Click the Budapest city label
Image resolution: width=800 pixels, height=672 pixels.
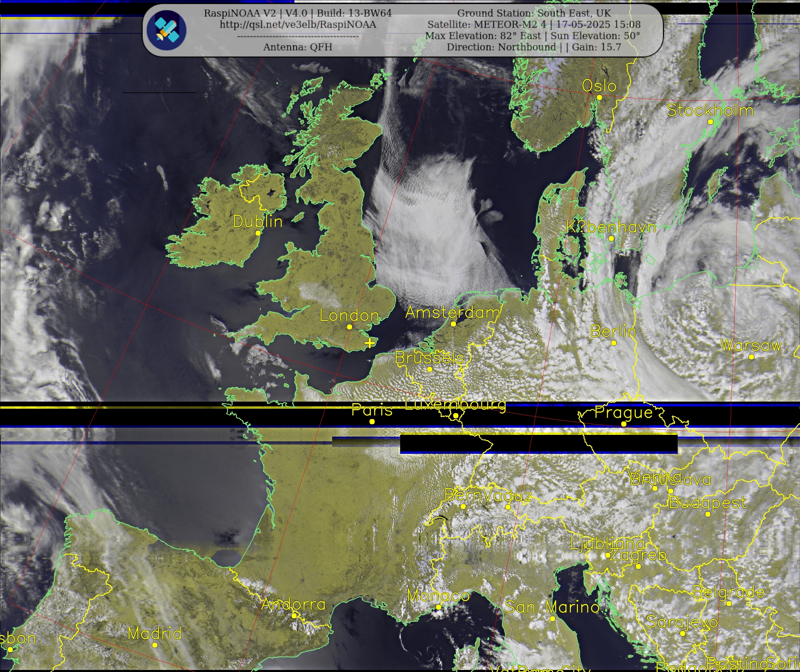[707, 503]
